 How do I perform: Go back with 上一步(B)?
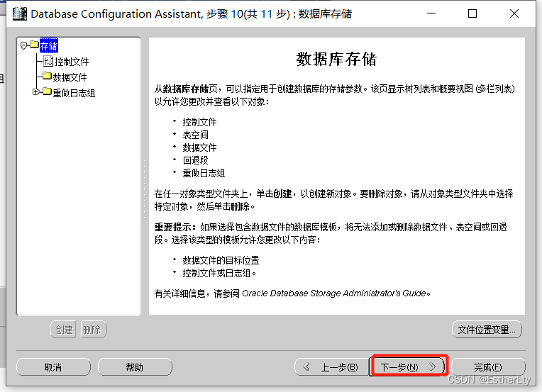click(x=331, y=366)
